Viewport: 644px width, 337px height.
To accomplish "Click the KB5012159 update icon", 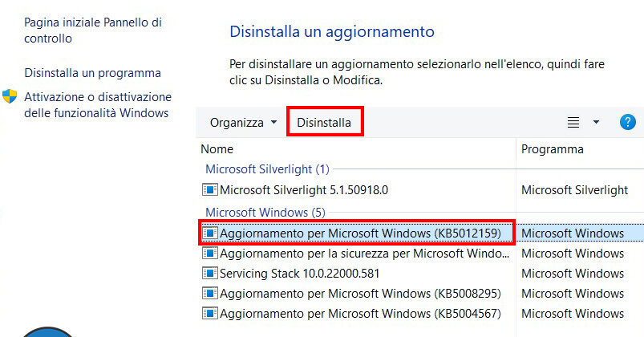I will point(209,233).
